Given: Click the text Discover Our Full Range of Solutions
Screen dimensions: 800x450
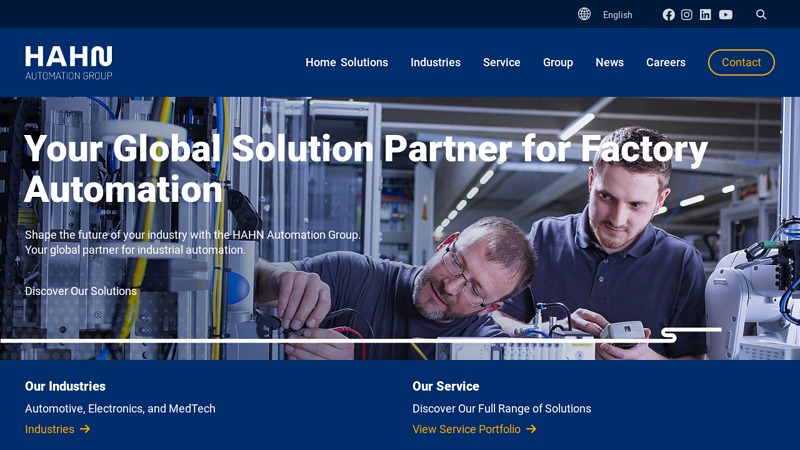Looking at the screenshot, I should pos(502,409).
